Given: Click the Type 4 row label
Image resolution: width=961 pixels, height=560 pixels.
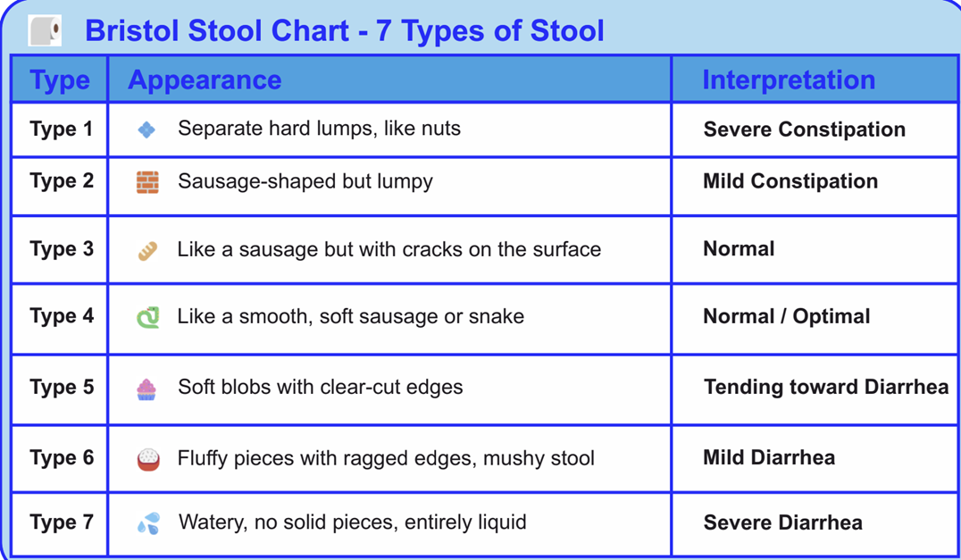Looking at the screenshot, I should click(x=62, y=316).
